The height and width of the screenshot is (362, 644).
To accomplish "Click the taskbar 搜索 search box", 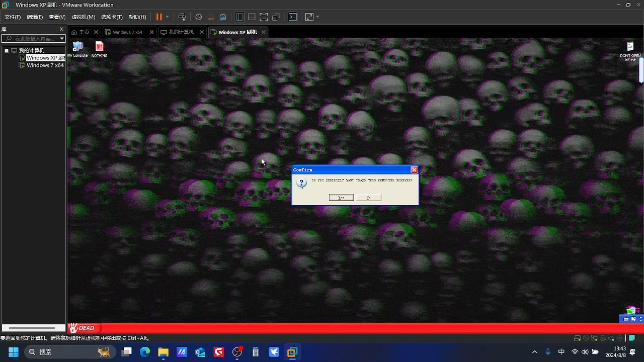I will [69, 352].
